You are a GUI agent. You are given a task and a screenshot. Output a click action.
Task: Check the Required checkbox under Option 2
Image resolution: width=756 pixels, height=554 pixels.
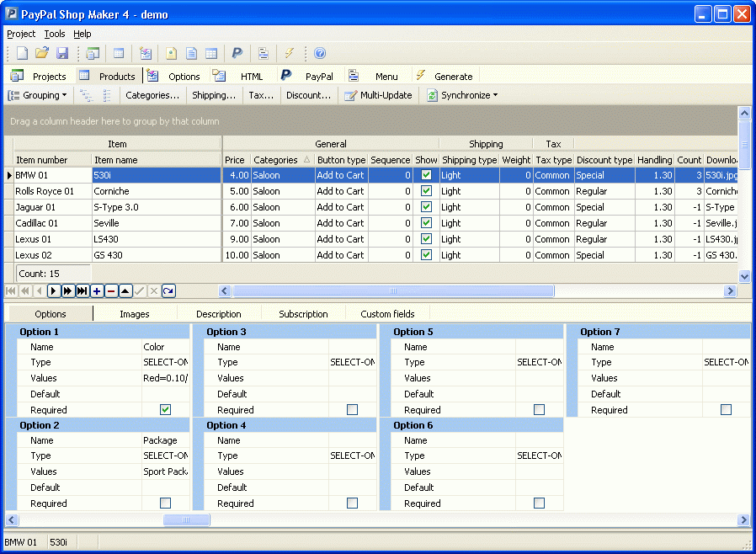165,503
